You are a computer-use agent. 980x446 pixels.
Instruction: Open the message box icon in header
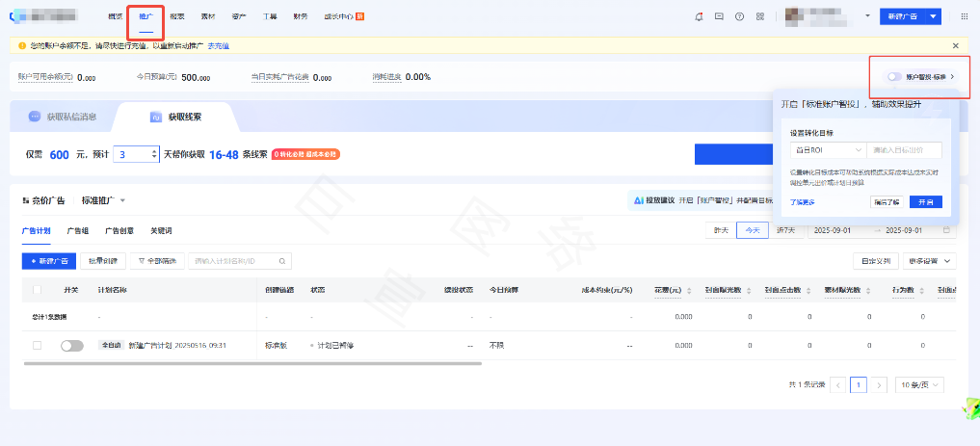[719, 17]
